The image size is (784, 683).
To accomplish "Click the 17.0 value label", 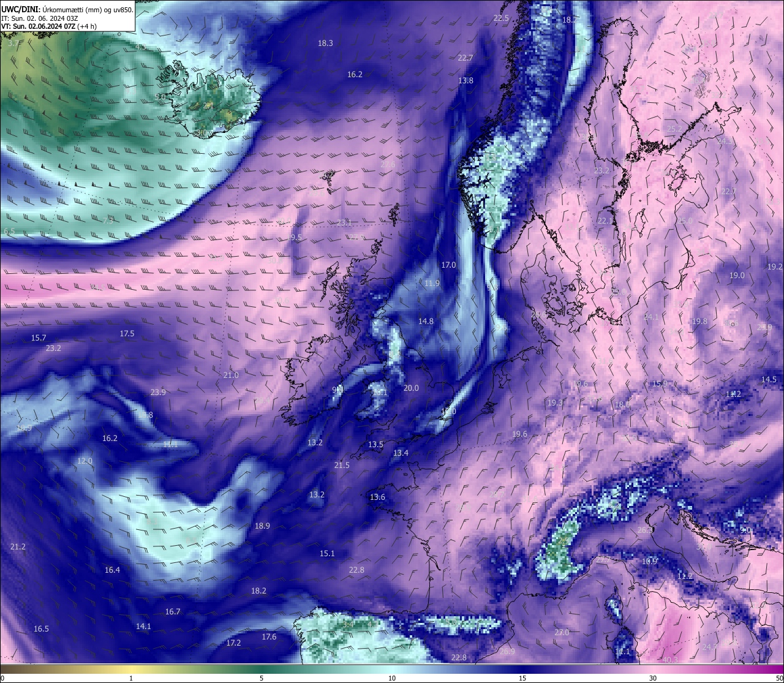I will (448, 265).
